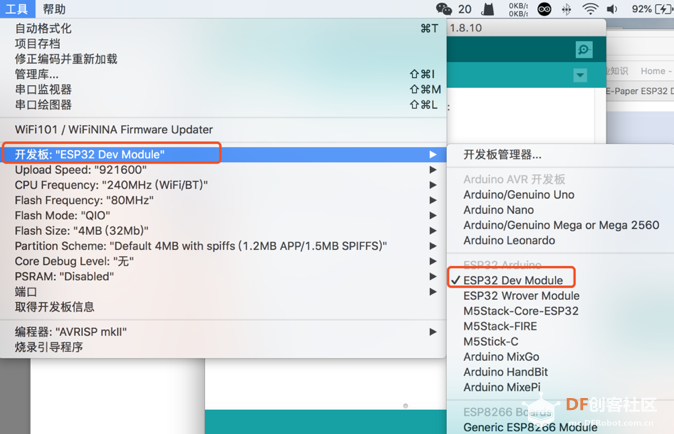Screen dimensions: 674x434
Task: Click the Arduino tab dropdown arrow button
Action: [580, 75]
